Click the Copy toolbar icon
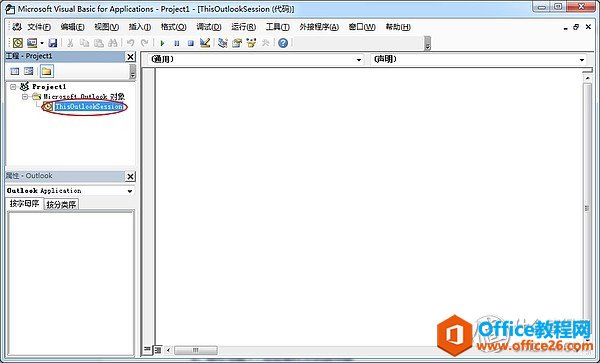The height and width of the screenshot is (363, 600). point(85,43)
